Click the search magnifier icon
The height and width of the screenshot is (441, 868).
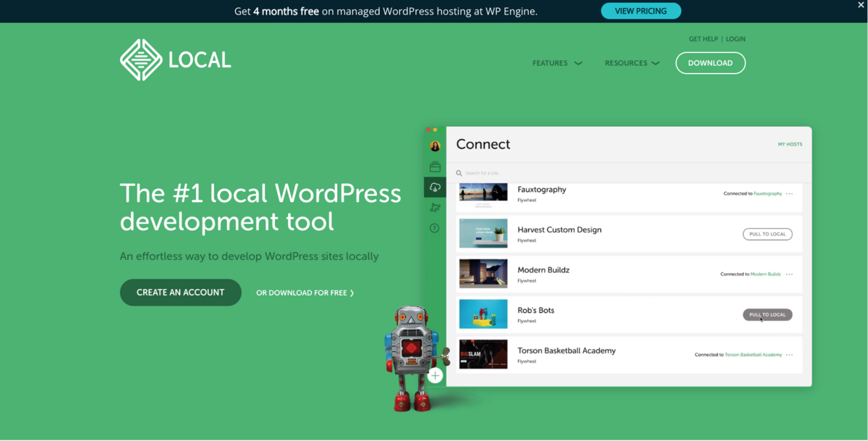[459, 174]
